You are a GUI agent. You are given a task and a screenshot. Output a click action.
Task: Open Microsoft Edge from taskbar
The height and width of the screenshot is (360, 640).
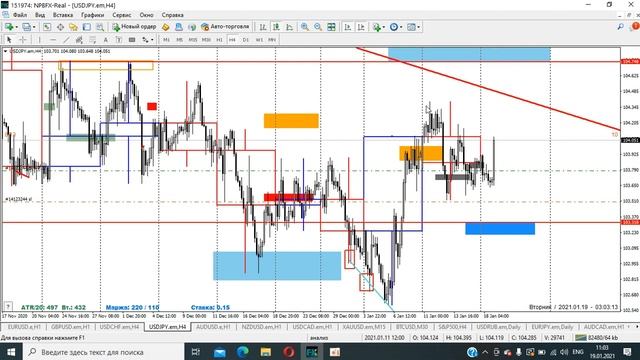click(243, 352)
